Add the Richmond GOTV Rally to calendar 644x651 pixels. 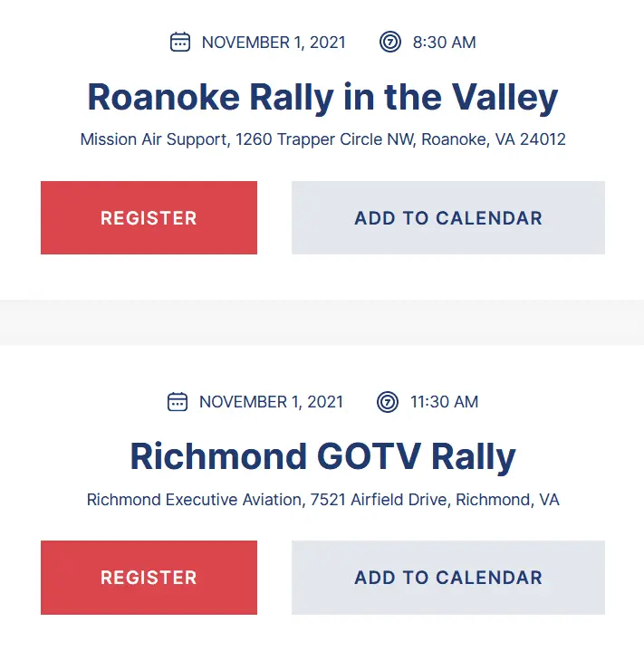point(447,578)
